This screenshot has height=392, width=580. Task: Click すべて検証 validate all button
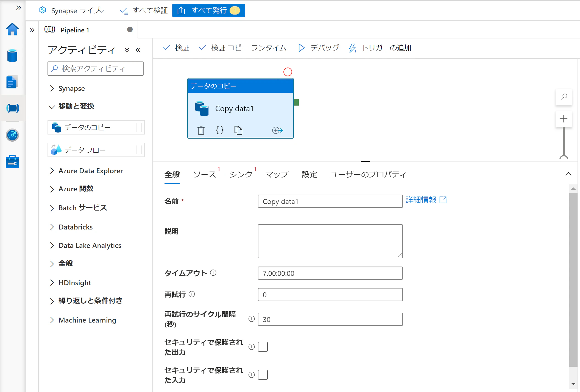click(x=144, y=10)
